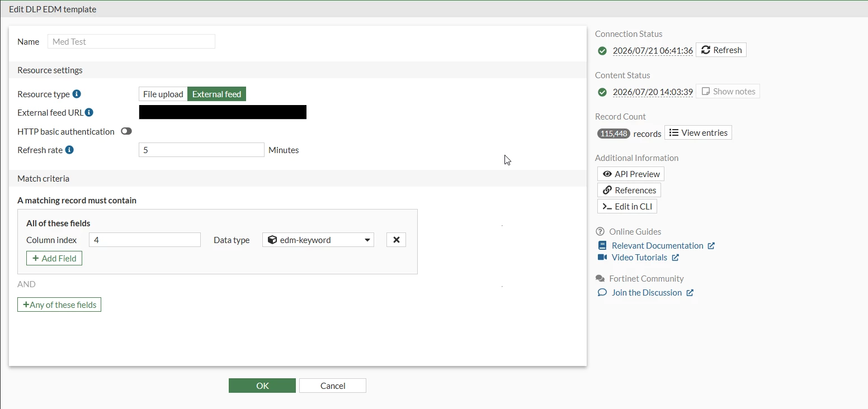Click the external link icon beside Video Tutorials
The height and width of the screenshot is (409, 868).
coord(675,258)
